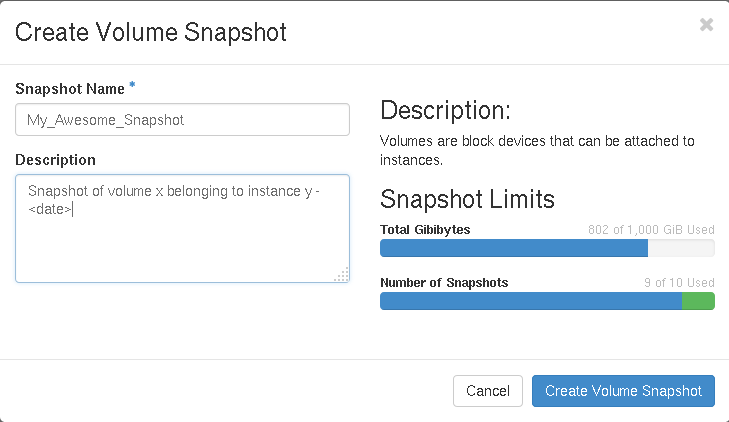Click the Description field label
This screenshot has width=729, height=422.
(55, 160)
